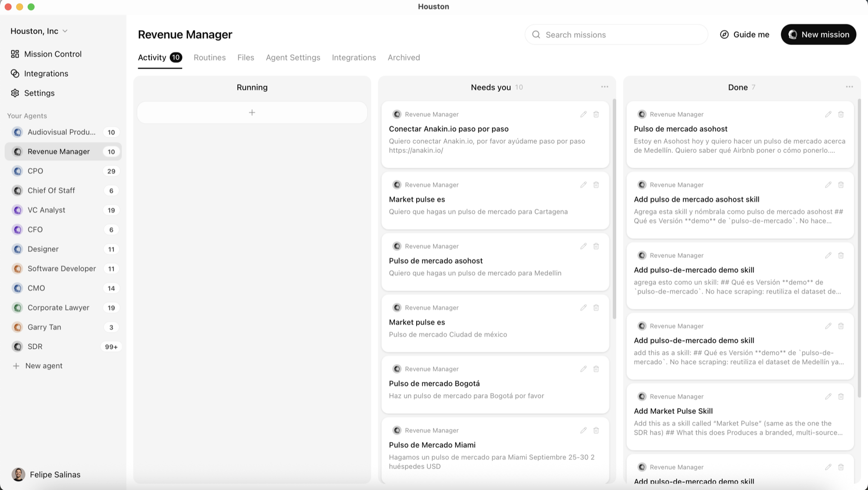
Task: Click the New mission button
Action: pos(818,35)
